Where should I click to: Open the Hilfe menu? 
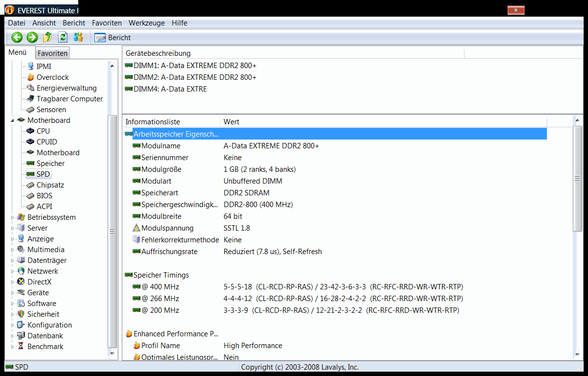point(180,23)
